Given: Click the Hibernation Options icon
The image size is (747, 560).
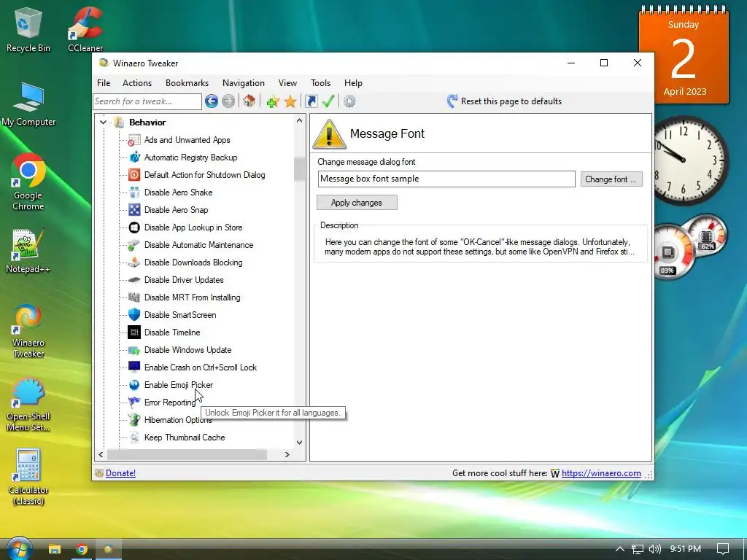Looking at the screenshot, I should coord(134,419).
